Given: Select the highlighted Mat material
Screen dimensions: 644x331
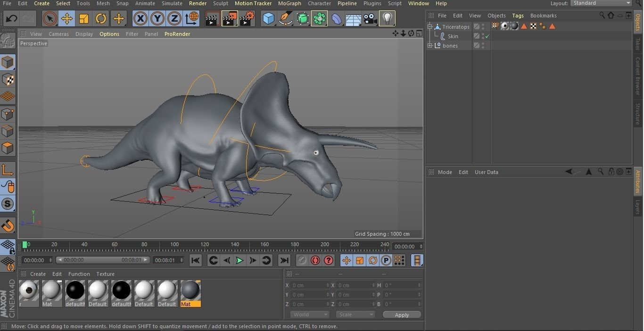Looking at the screenshot, I should [x=190, y=293].
